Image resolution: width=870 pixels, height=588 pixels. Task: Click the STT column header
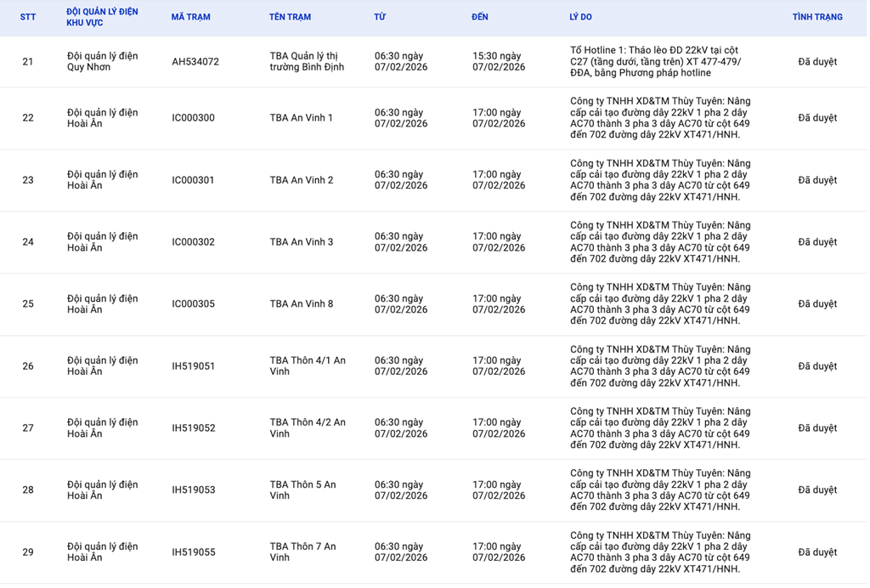(x=28, y=17)
